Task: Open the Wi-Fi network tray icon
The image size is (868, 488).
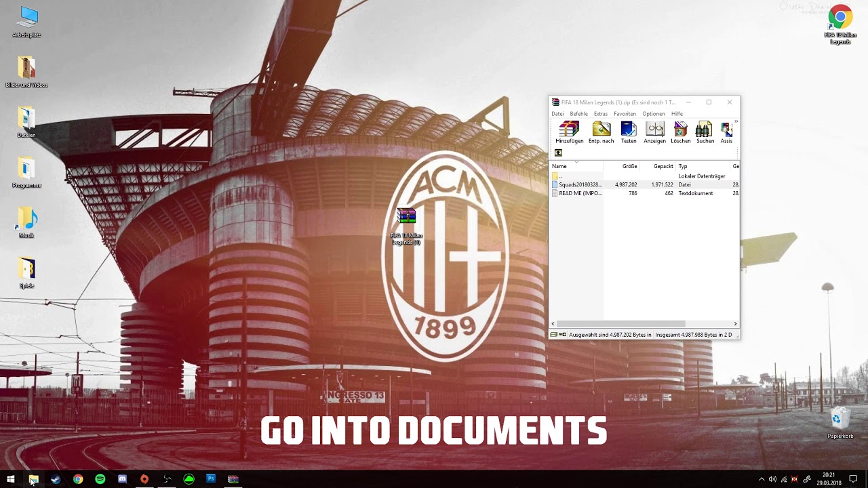Action: tap(784, 479)
